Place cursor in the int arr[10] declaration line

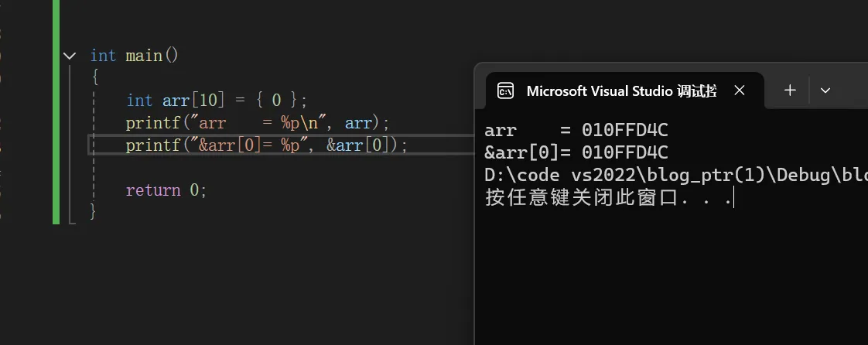[217, 101]
